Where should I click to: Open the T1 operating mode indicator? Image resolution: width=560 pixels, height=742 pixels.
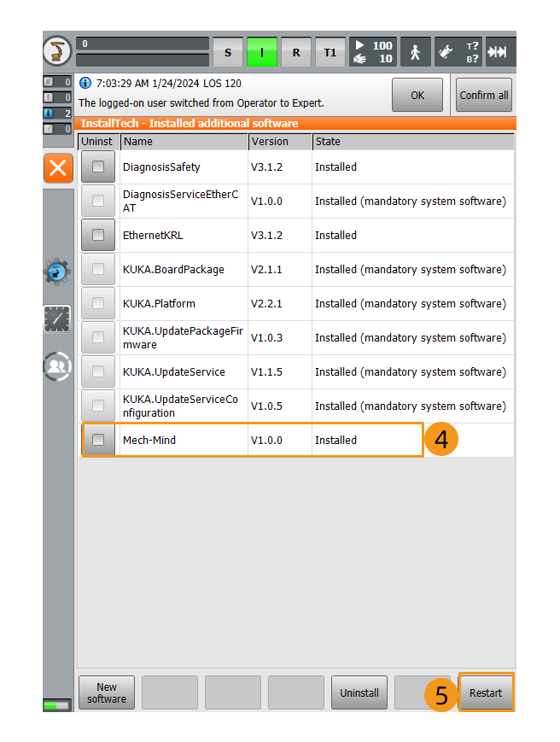click(330, 51)
